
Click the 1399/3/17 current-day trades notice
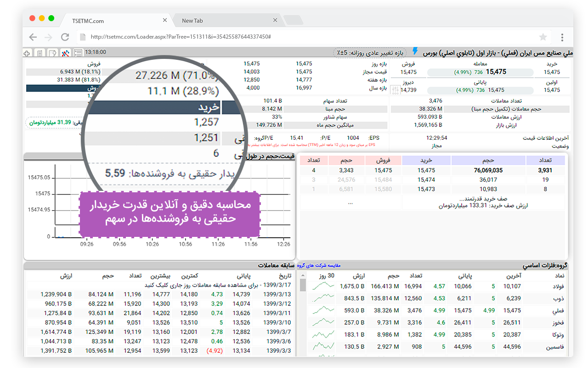pos(218,285)
